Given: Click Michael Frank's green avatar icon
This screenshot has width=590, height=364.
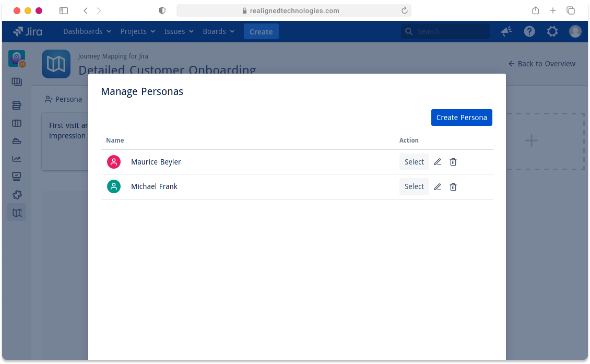Looking at the screenshot, I should click(114, 186).
